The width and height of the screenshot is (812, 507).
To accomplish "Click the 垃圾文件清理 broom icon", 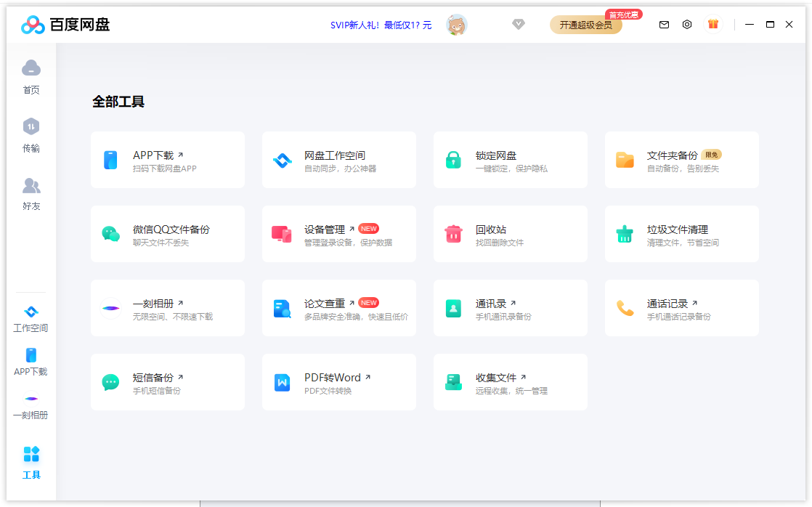I will 625,234.
